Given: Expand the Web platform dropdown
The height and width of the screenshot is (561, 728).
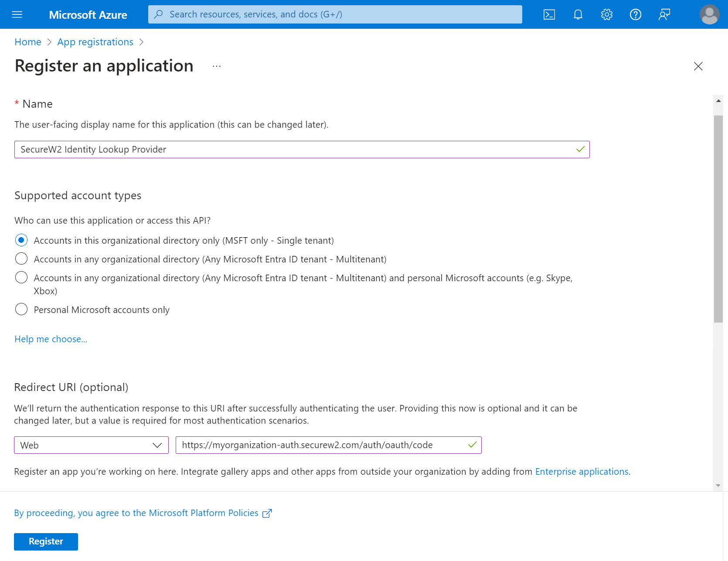Looking at the screenshot, I should (91, 445).
